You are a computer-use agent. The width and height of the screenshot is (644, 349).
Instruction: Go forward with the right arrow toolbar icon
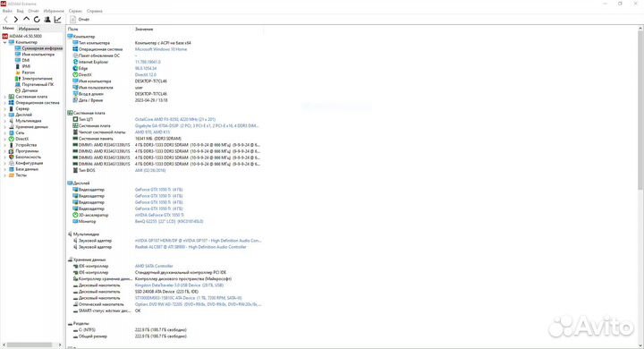click(15, 20)
